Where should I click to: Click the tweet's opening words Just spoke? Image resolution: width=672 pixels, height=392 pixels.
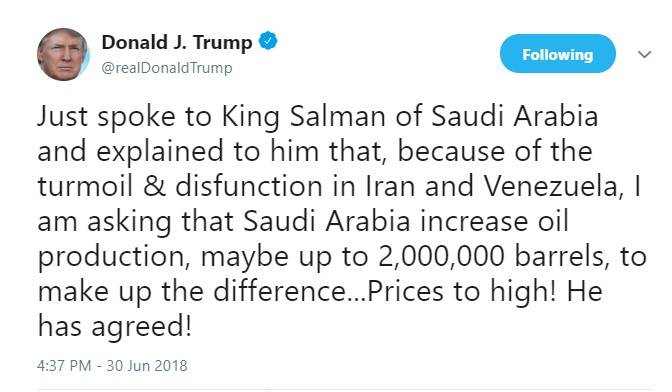pyautogui.click(x=106, y=117)
